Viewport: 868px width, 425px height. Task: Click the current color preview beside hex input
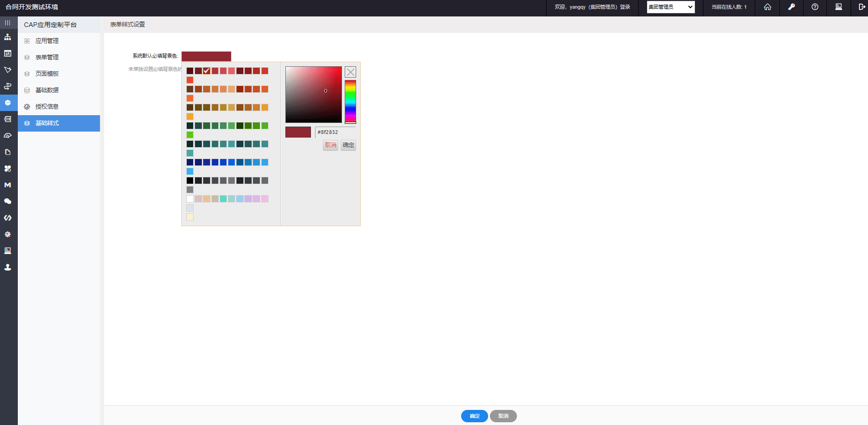click(298, 132)
